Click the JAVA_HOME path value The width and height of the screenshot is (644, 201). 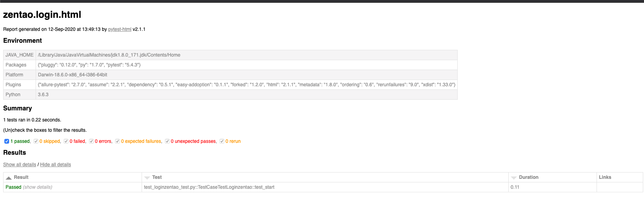[109, 55]
